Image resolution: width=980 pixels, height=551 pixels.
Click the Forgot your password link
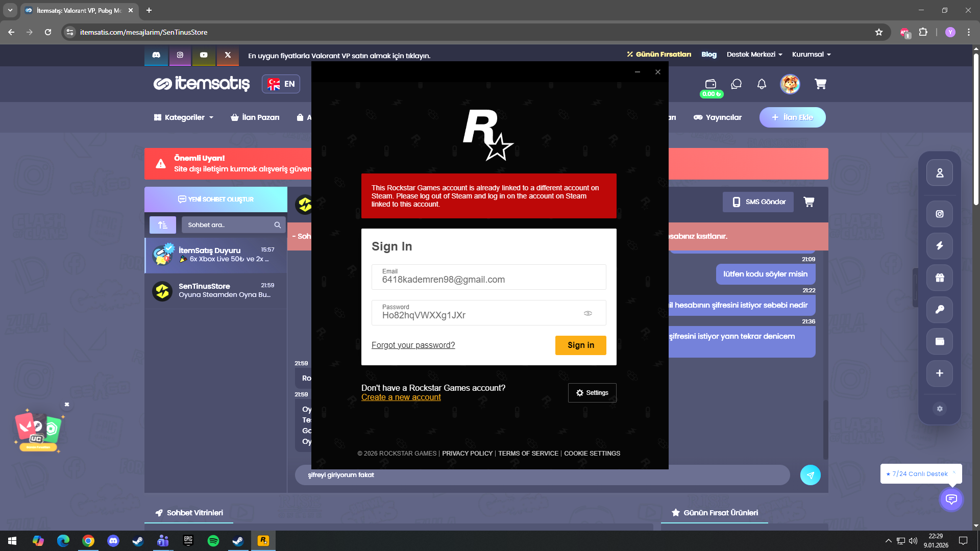413,345
